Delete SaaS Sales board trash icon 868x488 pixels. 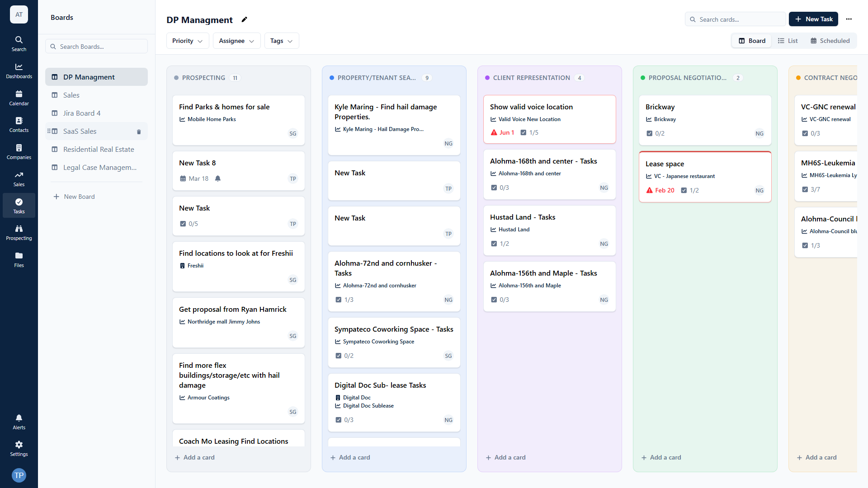click(139, 131)
